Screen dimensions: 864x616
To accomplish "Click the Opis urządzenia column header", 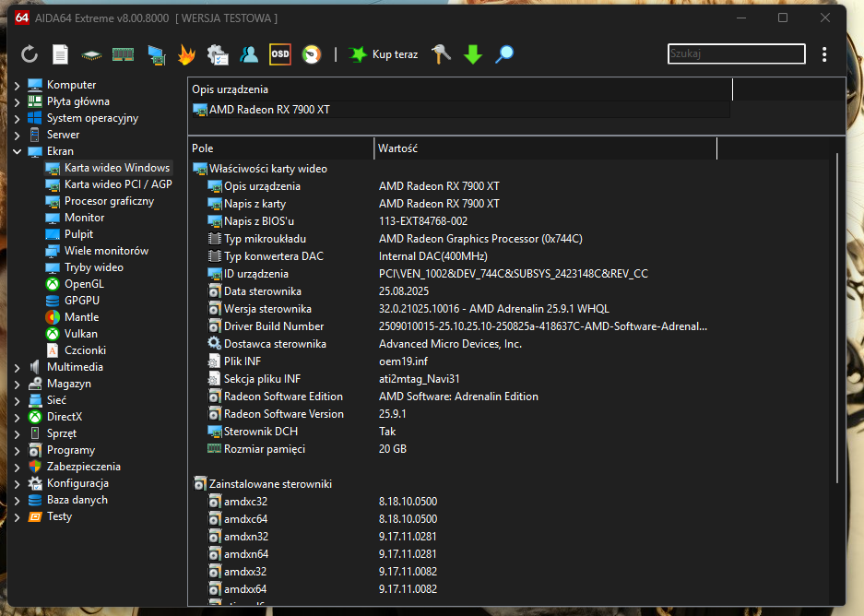I will (460, 89).
